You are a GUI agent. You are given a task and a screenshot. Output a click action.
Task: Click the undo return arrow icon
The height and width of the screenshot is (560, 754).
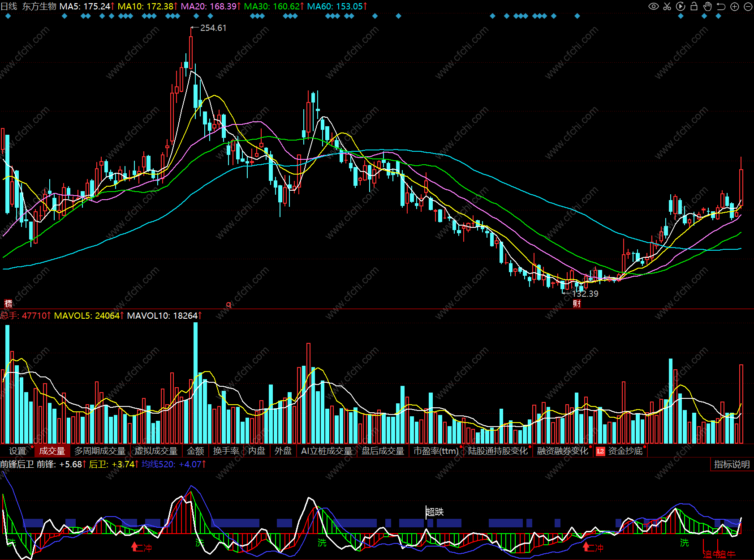pyautogui.click(x=721, y=6)
